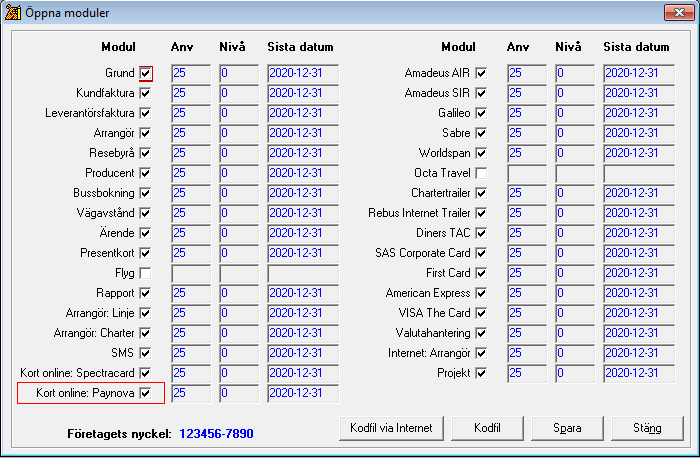Click the empty Anv field for Flyg
700x458 pixels.
pyautogui.click(x=191, y=273)
